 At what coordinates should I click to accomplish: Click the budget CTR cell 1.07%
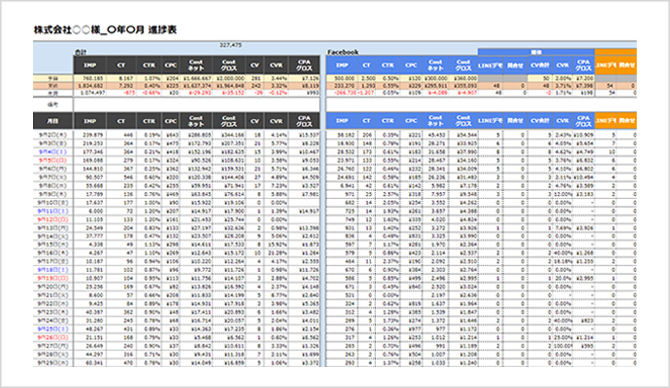tap(149, 79)
